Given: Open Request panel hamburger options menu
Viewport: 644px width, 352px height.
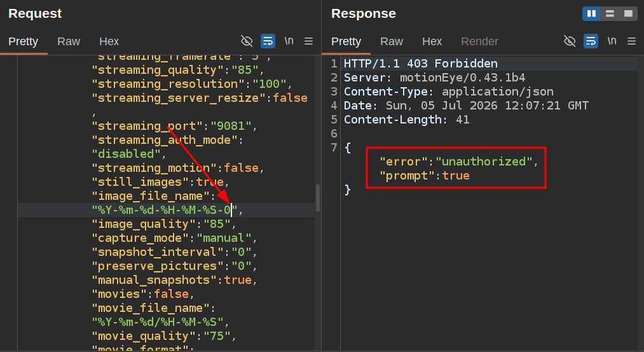Looking at the screenshot, I should click(308, 41).
